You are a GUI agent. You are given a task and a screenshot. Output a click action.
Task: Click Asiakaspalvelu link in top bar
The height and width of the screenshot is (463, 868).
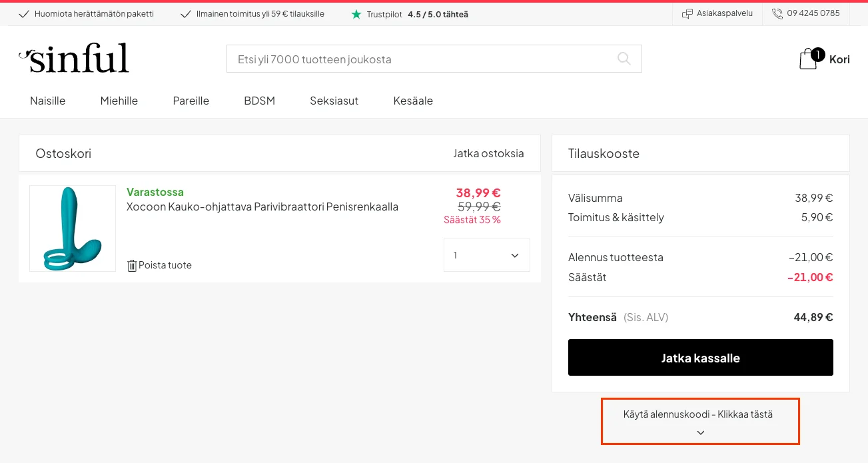[725, 13]
